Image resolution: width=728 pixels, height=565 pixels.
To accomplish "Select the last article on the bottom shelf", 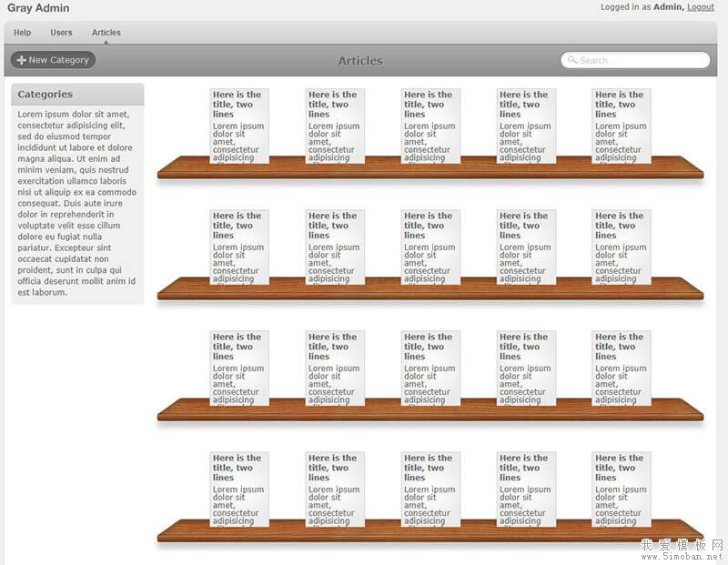I will click(x=622, y=489).
